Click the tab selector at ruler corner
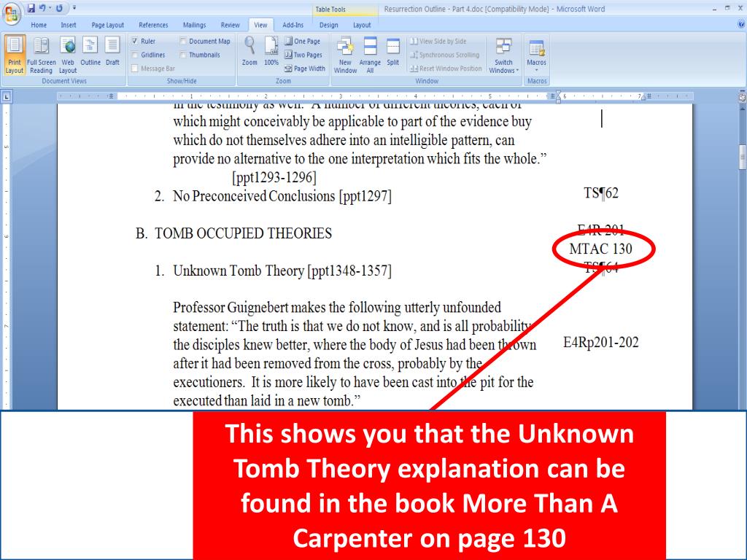 pyautogui.click(x=6, y=97)
